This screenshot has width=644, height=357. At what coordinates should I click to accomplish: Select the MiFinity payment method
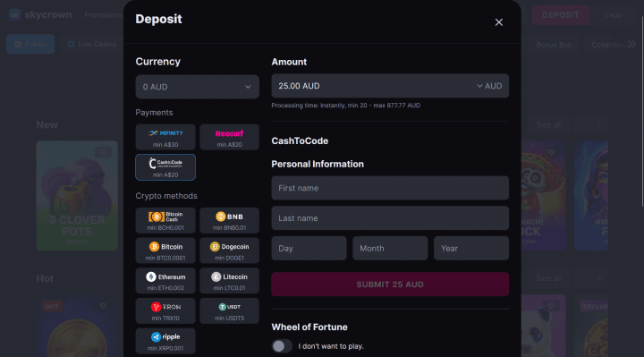[x=165, y=137]
